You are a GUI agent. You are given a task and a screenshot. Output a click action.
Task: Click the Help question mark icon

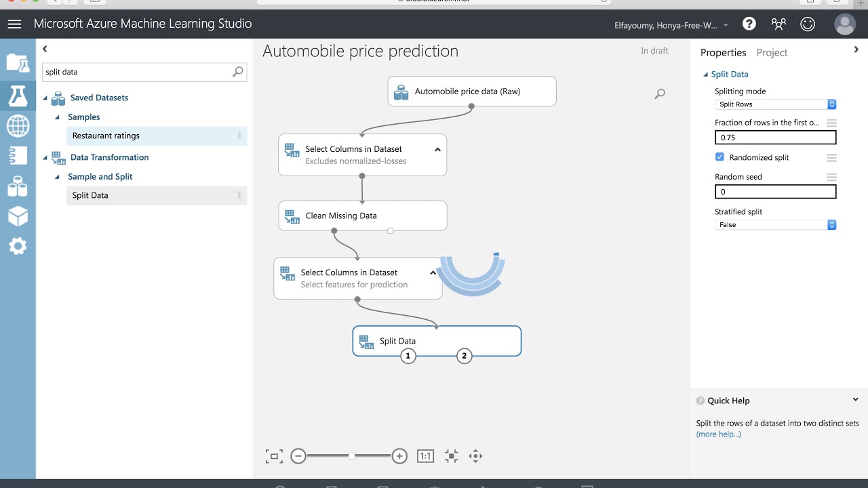(749, 24)
